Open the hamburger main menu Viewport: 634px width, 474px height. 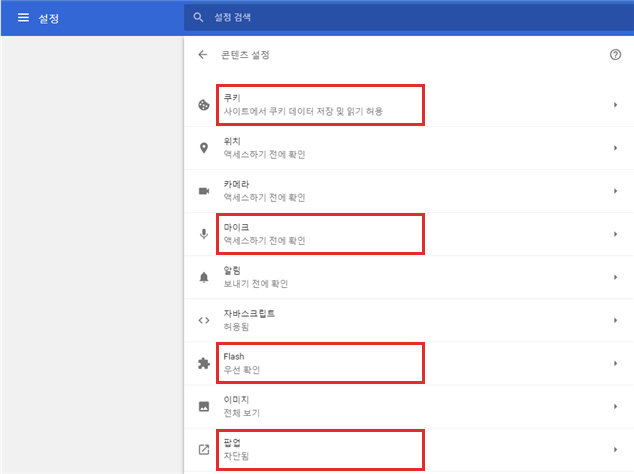point(23,17)
